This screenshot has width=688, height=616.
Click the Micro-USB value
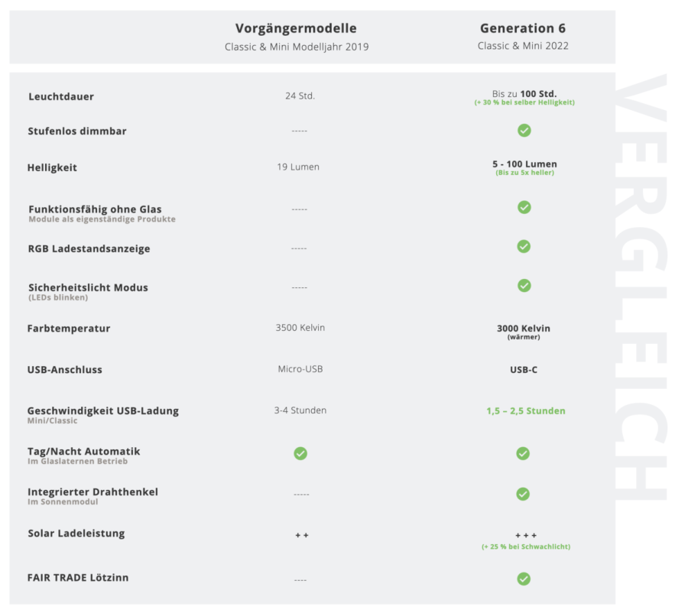tap(300, 369)
